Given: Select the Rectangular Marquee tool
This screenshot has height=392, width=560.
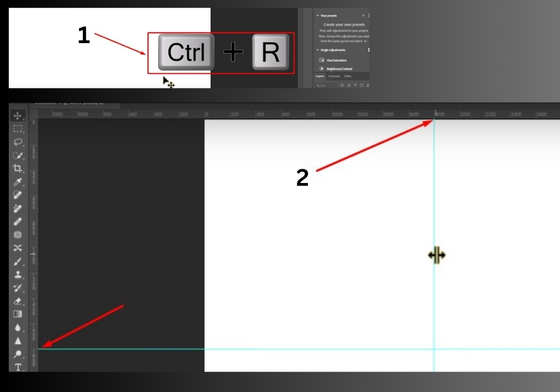Looking at the screenshot, I should [x=18, y=129].
